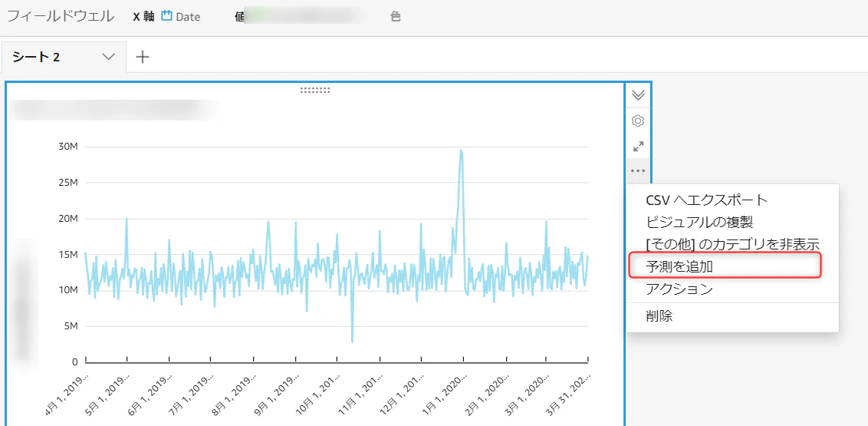Click the 6月 1, 2019 x-axis label
The image size is (868, 426).
150,395
